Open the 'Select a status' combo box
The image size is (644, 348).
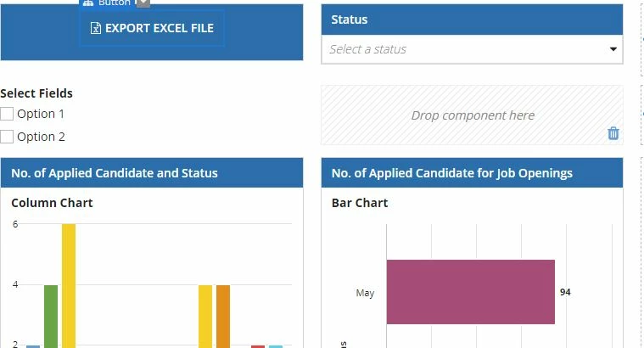click(x=472, y=49)
